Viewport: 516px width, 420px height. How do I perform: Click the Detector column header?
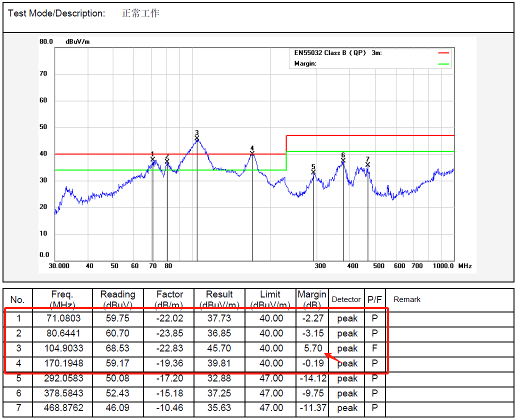click(x=346, y=299)
